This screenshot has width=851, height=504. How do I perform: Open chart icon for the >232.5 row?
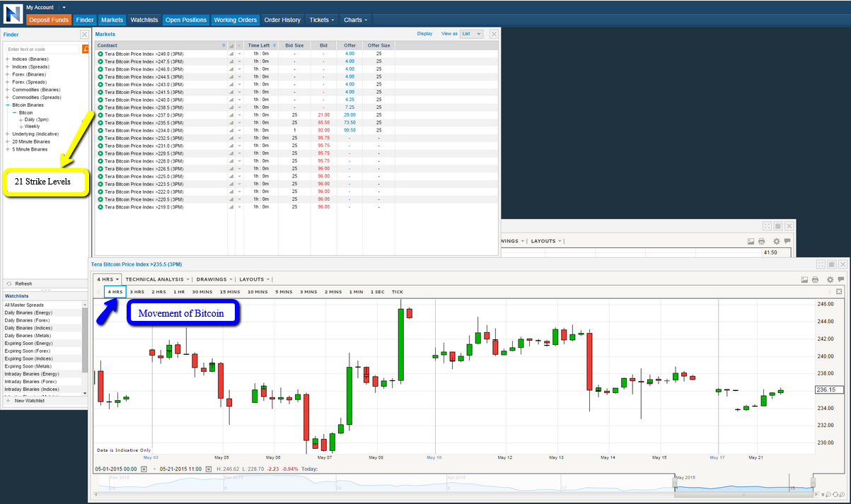pos(231,138)
